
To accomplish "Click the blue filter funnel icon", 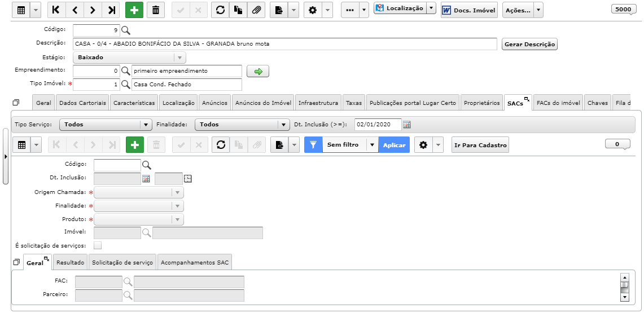I will pos(313,145).
